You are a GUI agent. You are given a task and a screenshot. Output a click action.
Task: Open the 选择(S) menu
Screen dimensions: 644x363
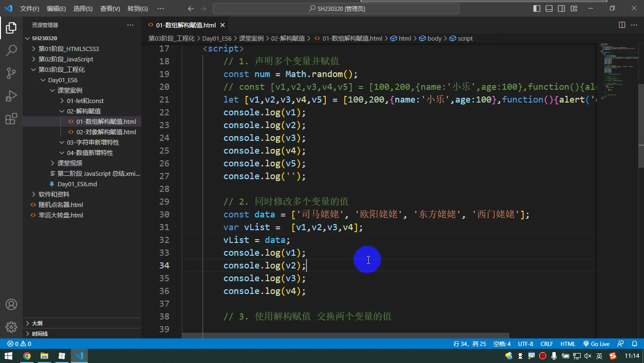pyautogui.click(x=83, y=9)
